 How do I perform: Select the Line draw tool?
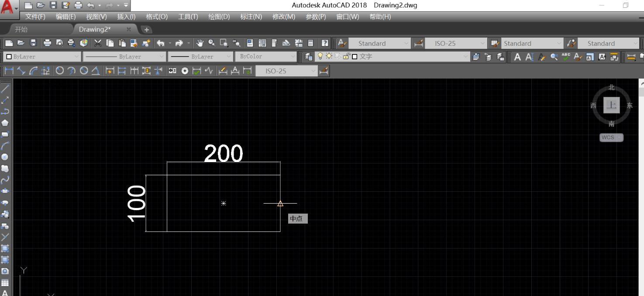pos(5,89)
